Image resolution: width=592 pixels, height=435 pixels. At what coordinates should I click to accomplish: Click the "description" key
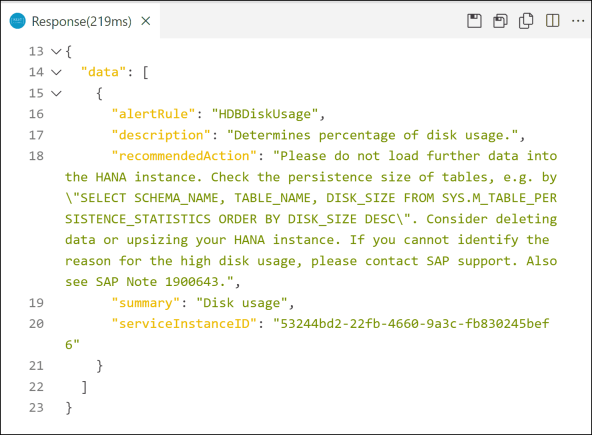tap(161, 135)
